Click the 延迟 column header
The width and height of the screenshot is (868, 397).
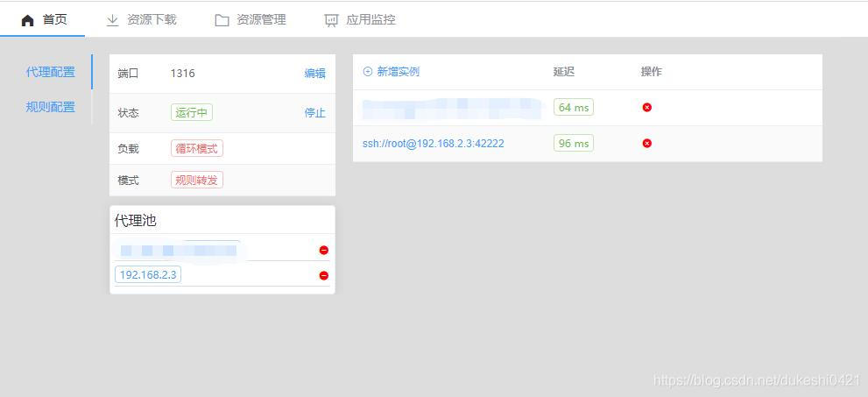tap(563, 72)
